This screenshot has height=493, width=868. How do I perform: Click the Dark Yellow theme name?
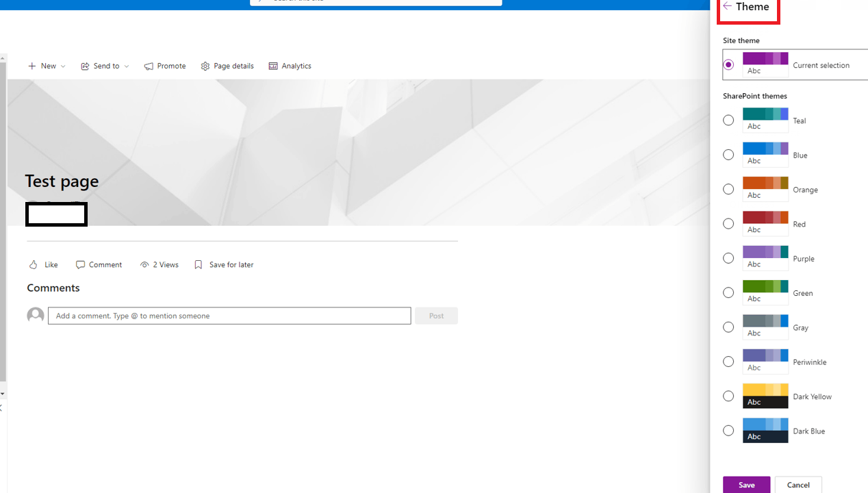(x=813, y=396)
